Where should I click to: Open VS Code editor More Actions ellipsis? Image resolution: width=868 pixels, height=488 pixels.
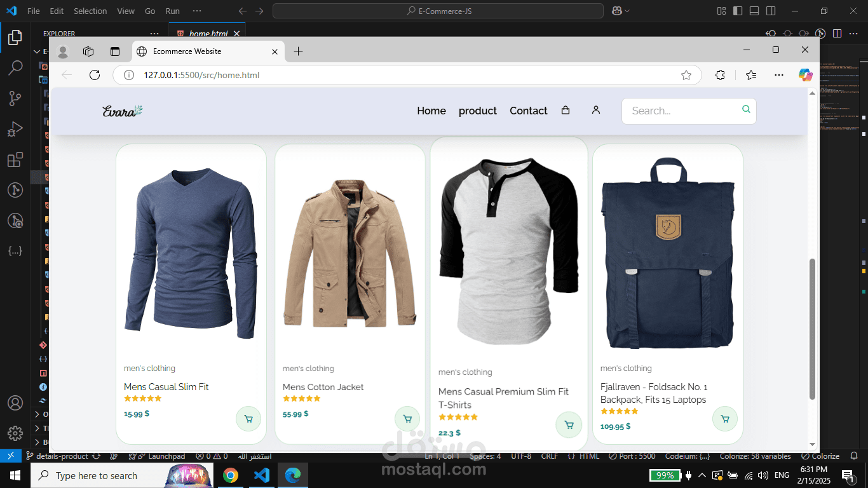tap(853, 34)
